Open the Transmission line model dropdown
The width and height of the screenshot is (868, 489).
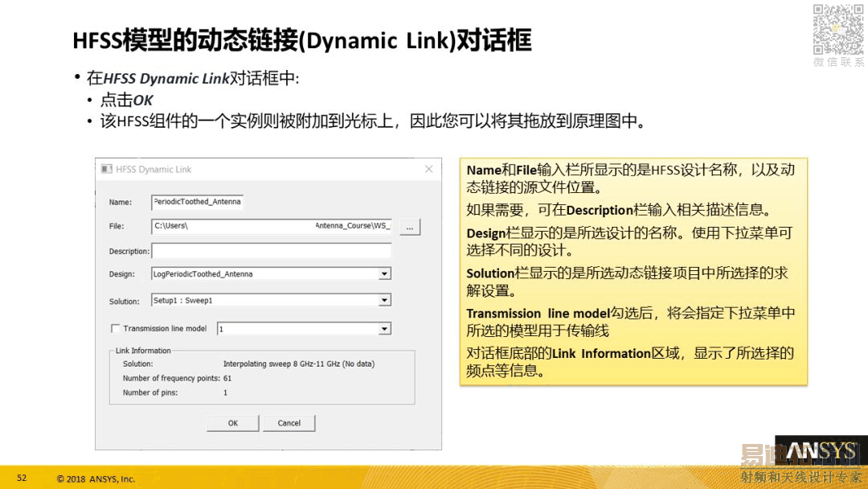384,329
